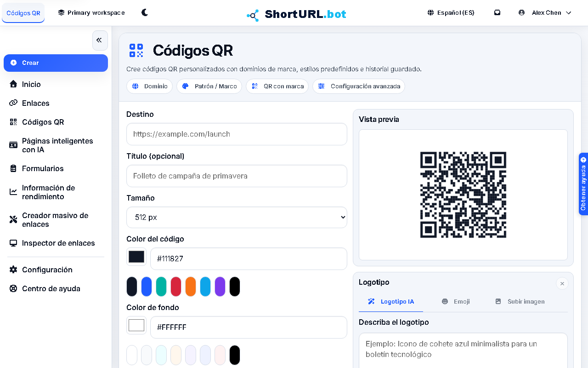Screen dimensions: 588x368
Task: Toggle dark mode with the moon icon
Action: pyautogui.click(x=145, y=12)
